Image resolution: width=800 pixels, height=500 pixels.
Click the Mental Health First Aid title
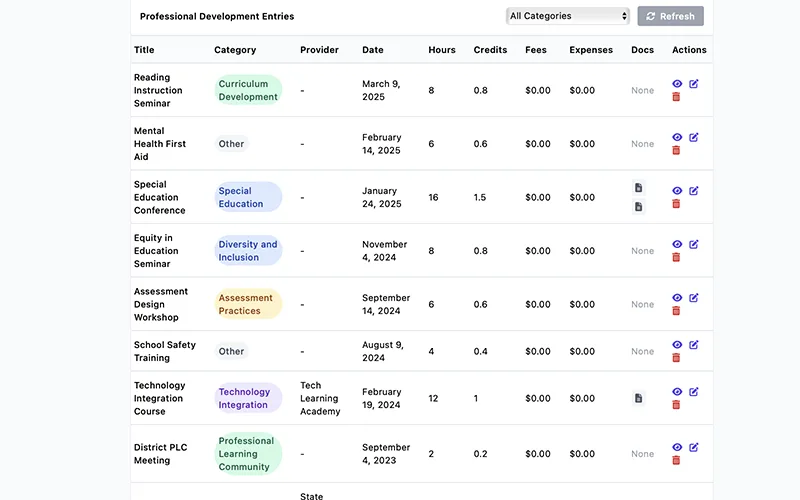point(160,144)
